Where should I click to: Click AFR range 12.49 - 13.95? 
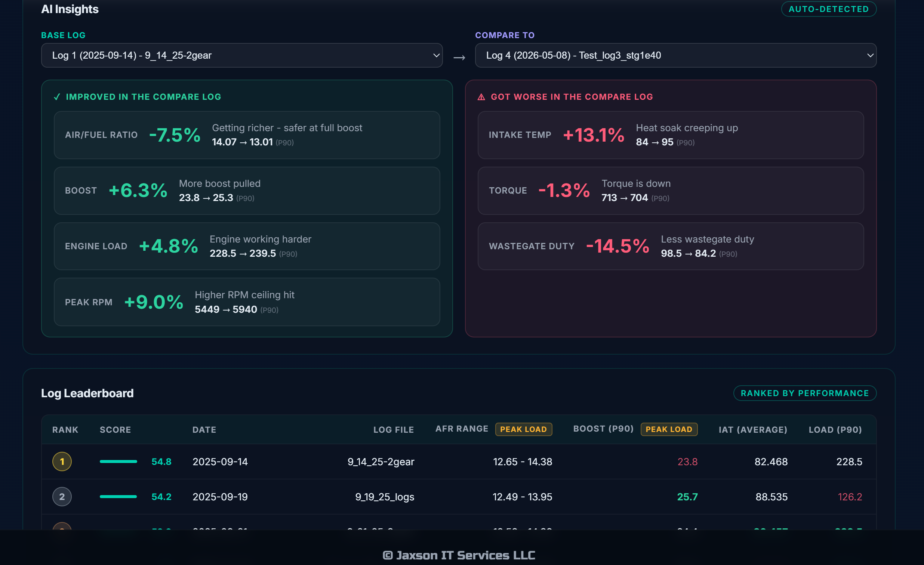[522, 497]
